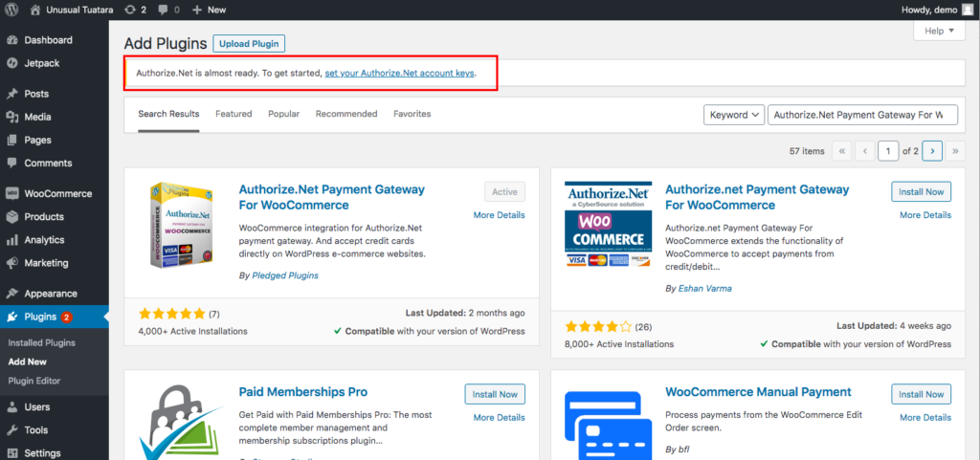Go to next page of plugin results
This screenshot has height=460, width=980.
(932, 151)
